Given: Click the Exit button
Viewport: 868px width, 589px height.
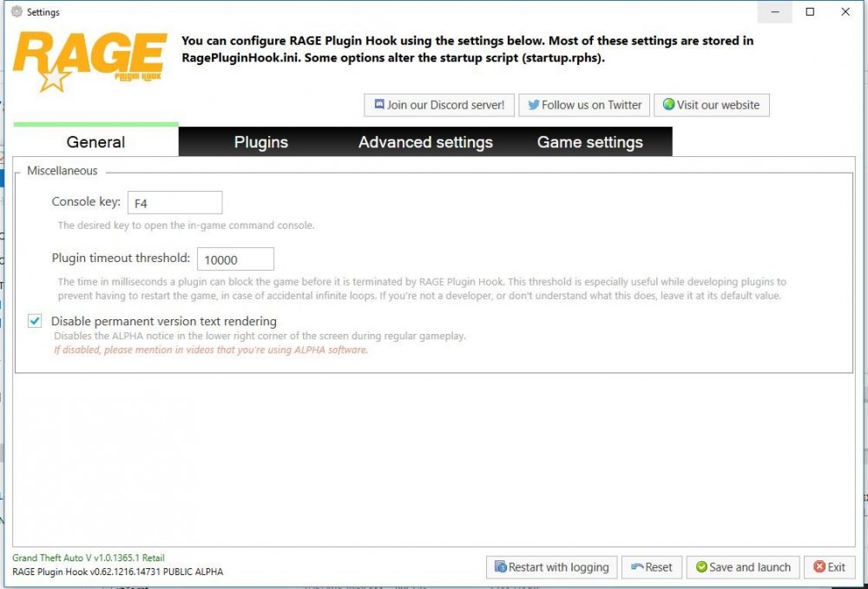Looking at the screenshot, I should (x=829, y=567).
